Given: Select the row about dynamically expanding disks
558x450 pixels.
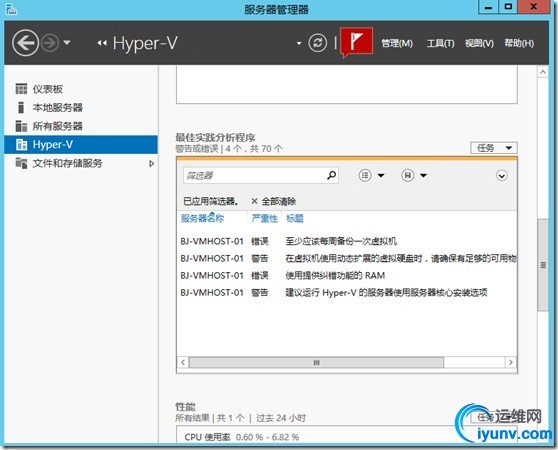Looking at the screenshot, I should [x=347, y=259].
